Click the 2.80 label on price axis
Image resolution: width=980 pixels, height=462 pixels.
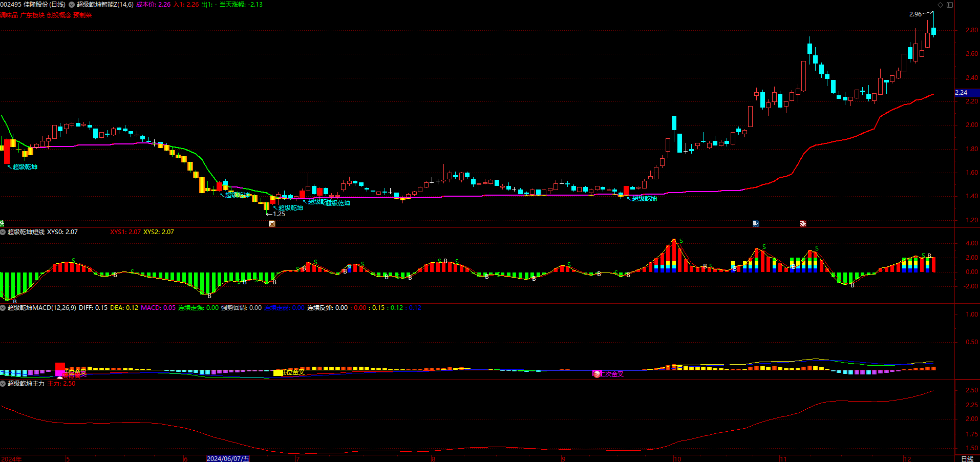971,30
